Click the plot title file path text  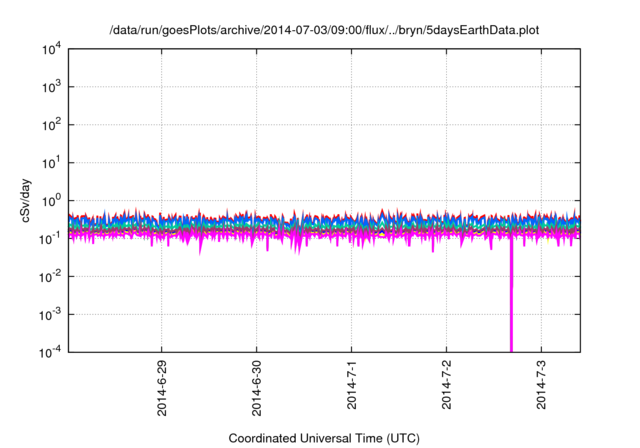[325, 28]
